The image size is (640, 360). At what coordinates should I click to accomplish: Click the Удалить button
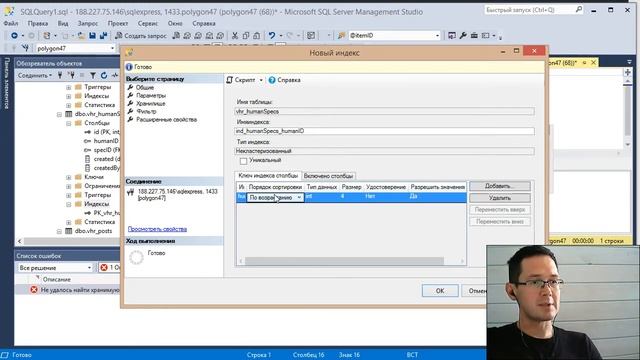pos(500,198)
